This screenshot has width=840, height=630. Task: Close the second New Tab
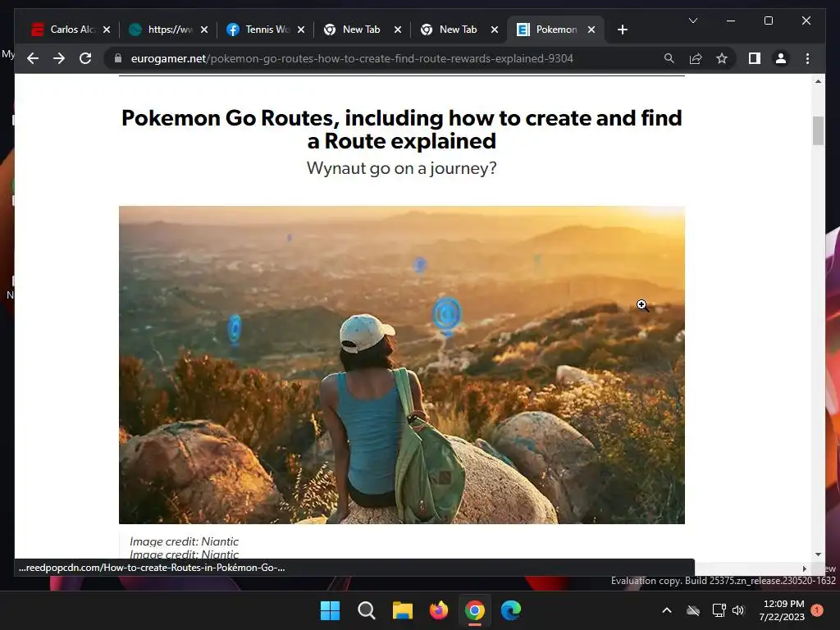click(495, 30)
